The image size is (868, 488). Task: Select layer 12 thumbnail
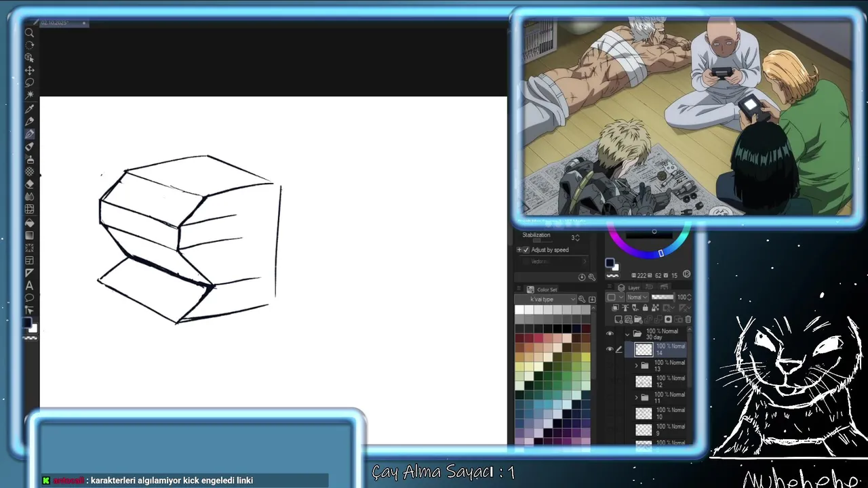pyautogui.click(x=643, y=382)
